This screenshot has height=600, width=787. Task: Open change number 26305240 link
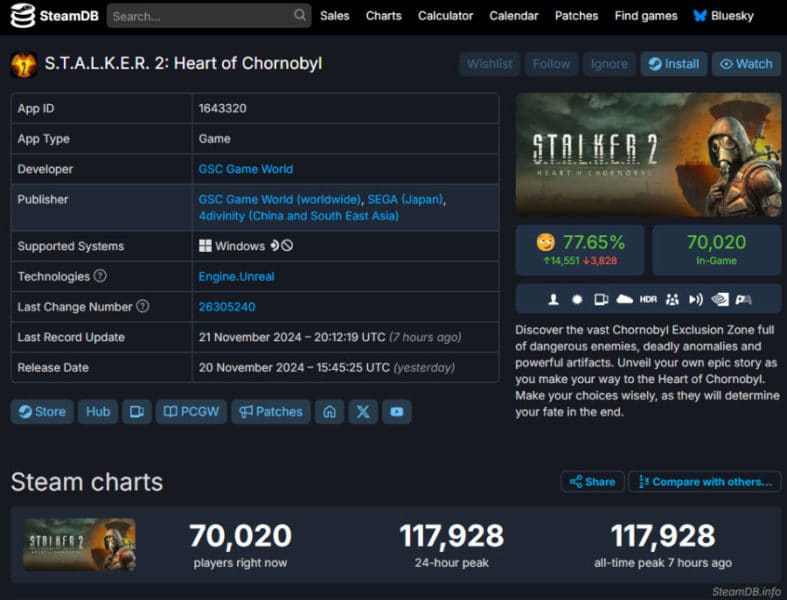(227, 306)
